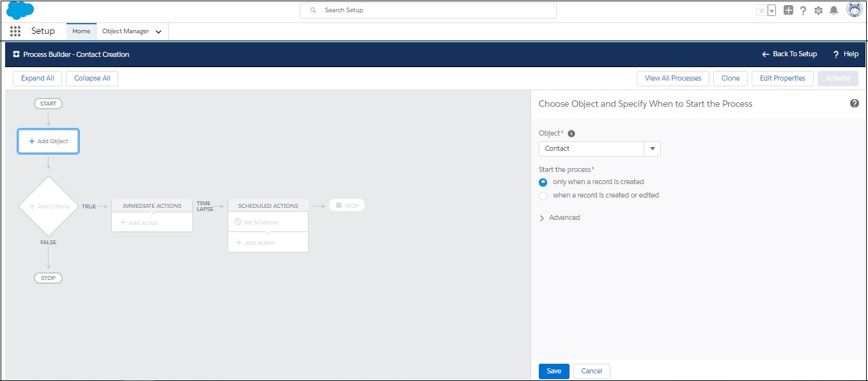Viewport: 868px width, 381px height.
Task: Click the STOP node after Scheduled Actions
Action: tap(347, 206)
